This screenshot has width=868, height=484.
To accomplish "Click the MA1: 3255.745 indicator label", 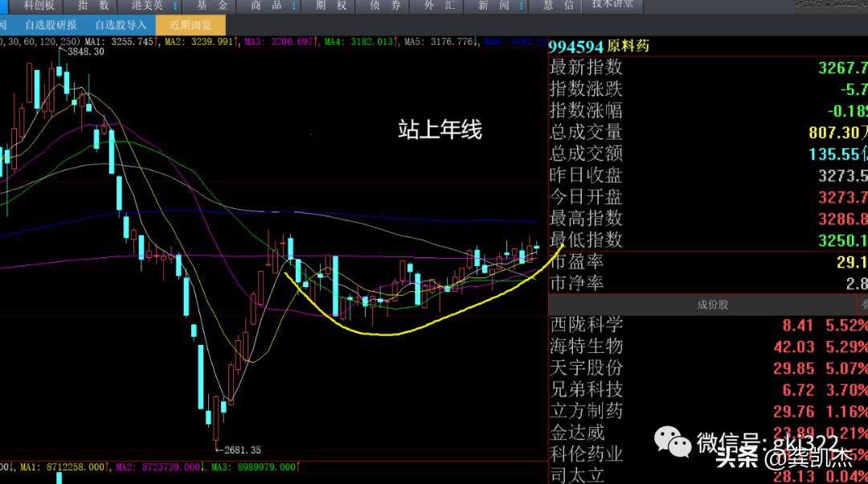I will (x=119, y=42).
